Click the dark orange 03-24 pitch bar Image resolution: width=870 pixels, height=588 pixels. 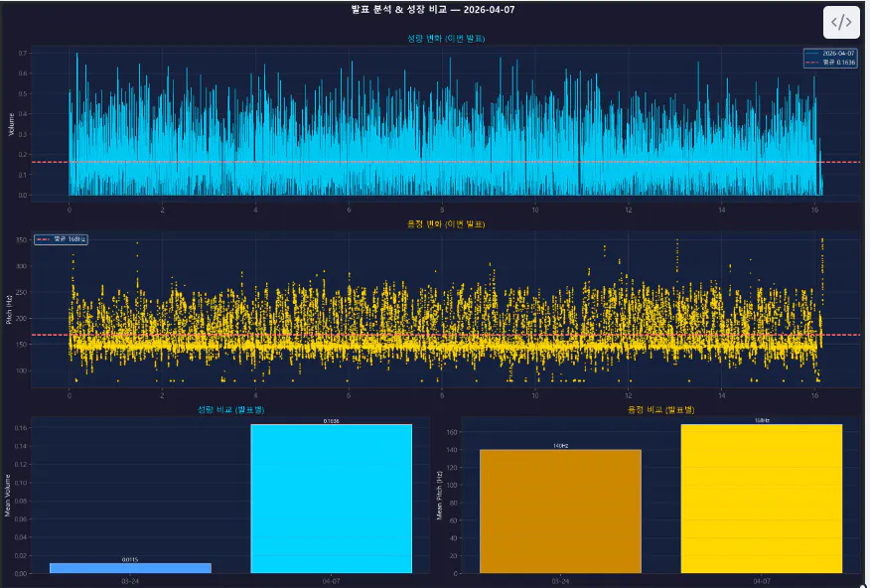[560, 512]
